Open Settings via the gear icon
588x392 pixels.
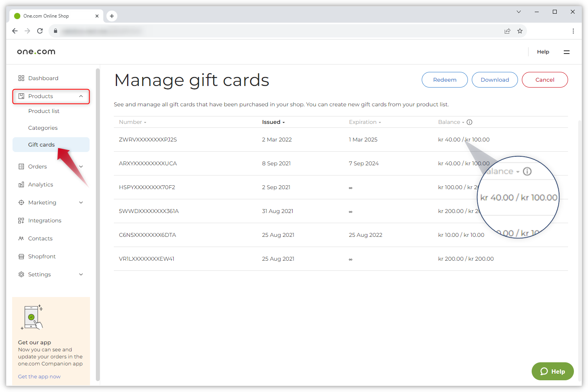click(22, 274)
